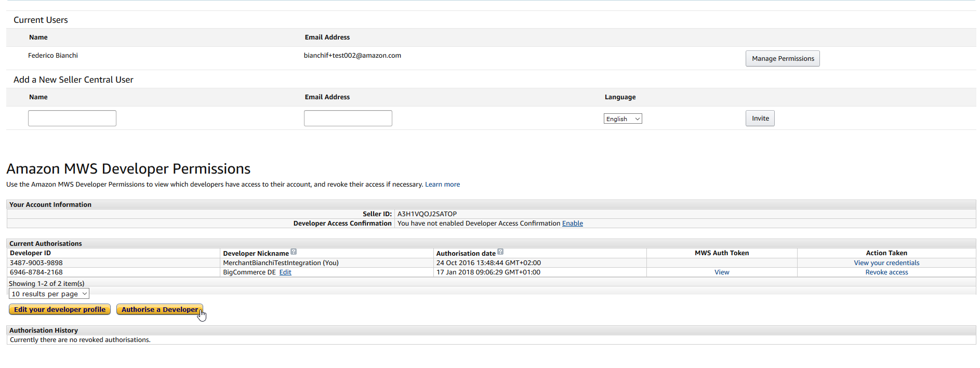Viewport: 980px width, 368px height.
Task: Click the Authorisation date help icon
Action: click(x=500, y=252)
